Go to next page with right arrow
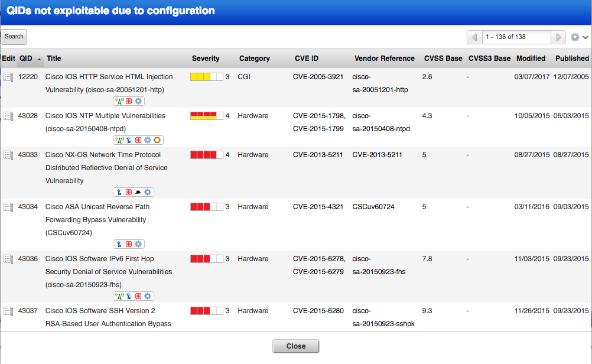This screenshot has width=592, height=364. click(559, 37)
